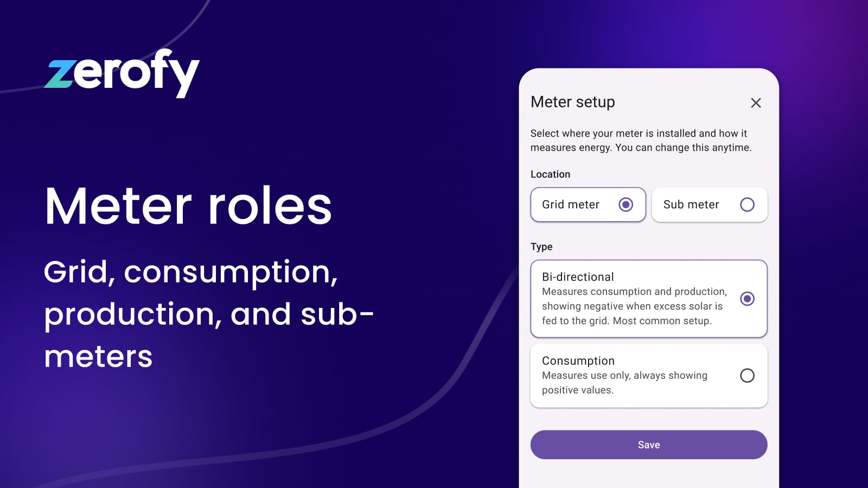Click the Location section label
868x488 pixels.
click(550, 174)
